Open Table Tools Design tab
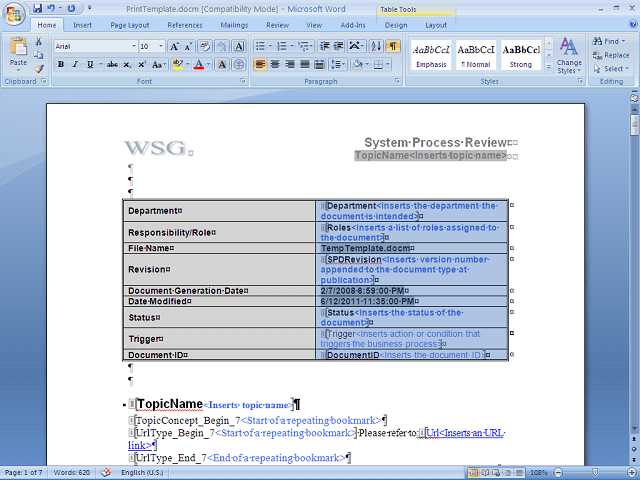 tap(396, 25)
